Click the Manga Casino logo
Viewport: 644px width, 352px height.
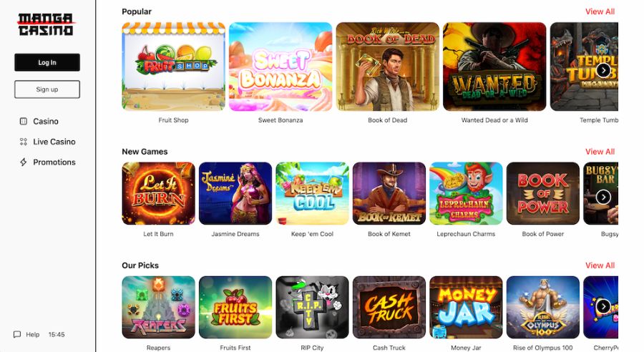(46, 24)
